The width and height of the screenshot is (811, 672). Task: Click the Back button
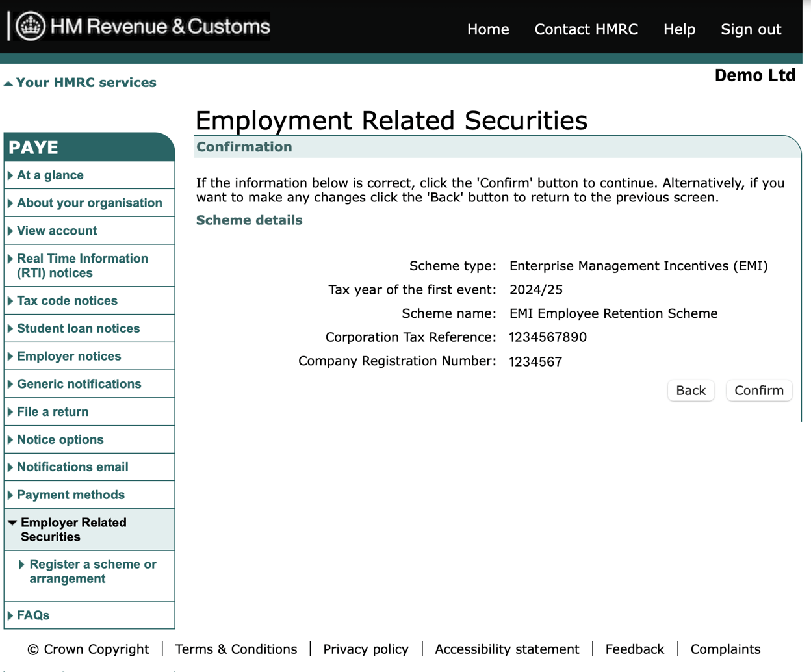[x=691, y=390]
